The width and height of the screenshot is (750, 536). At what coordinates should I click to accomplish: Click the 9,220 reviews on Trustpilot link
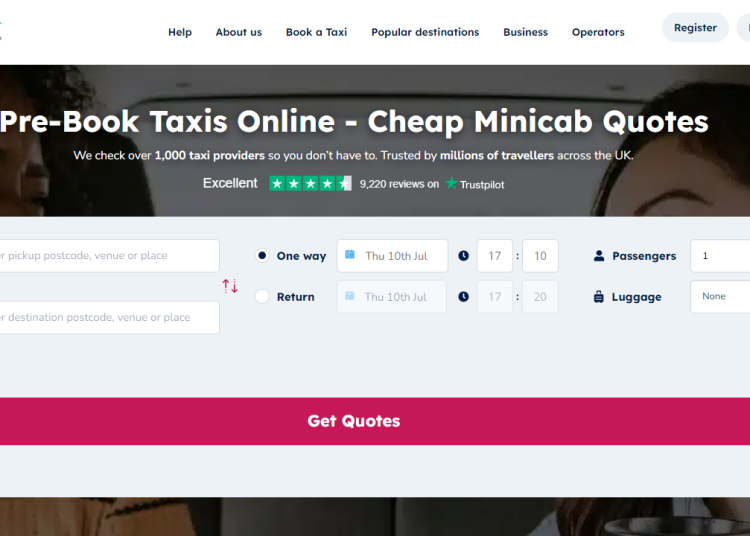pos(432,184)
